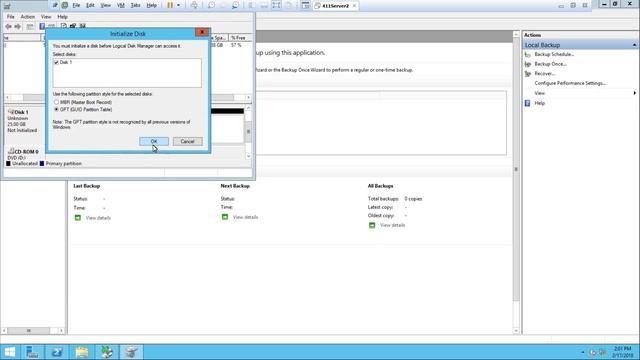Click the left pane horizontal scrollbar
The image size is (640, 360).
pos(29,330)
